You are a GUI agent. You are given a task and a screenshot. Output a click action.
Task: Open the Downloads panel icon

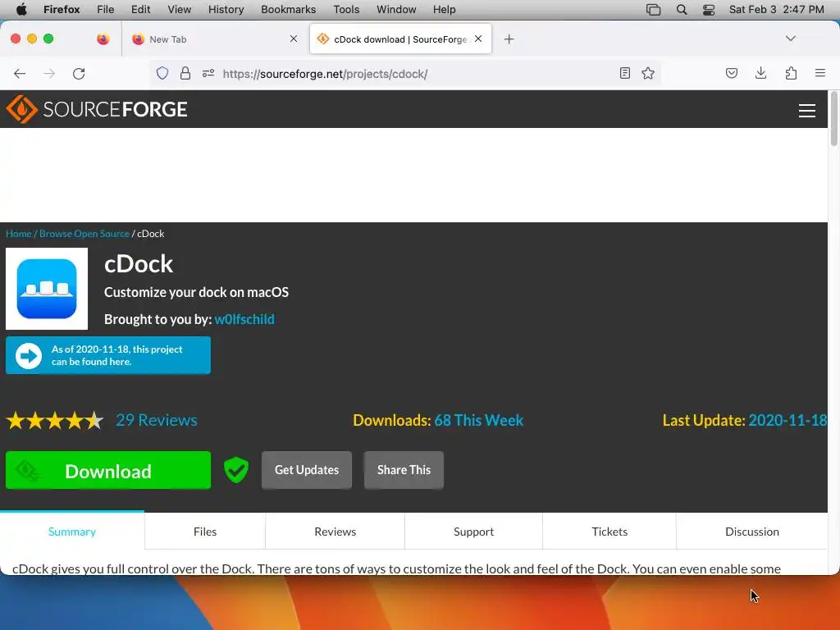point(760,73)
